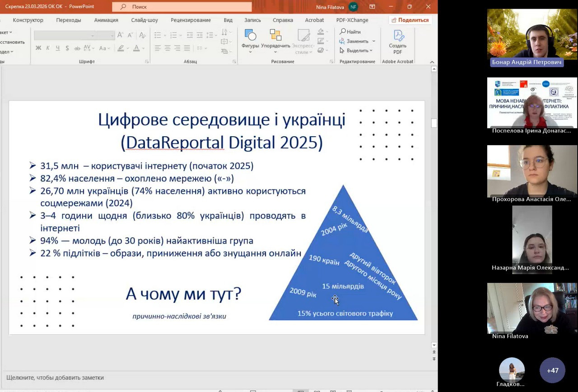The height and width of the screenshot is (392, 578).
Task: Click the +47 participants button
Action: 552,370
